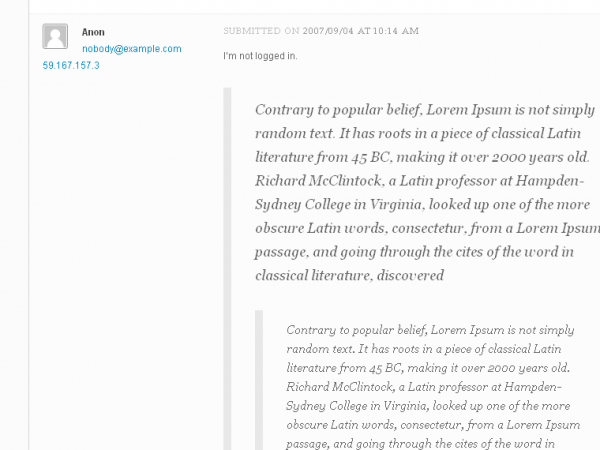Click Anon's gray avatar icon

55,36
